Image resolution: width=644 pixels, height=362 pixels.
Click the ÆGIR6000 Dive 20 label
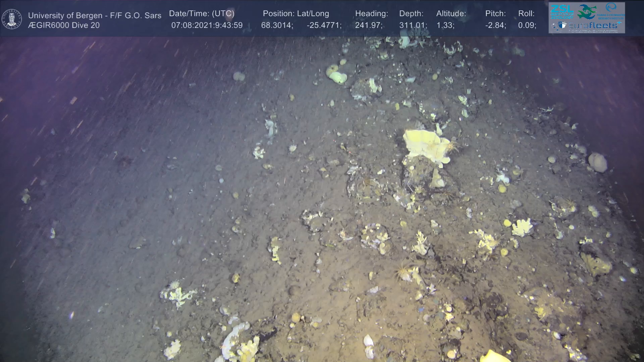[64, 25]
